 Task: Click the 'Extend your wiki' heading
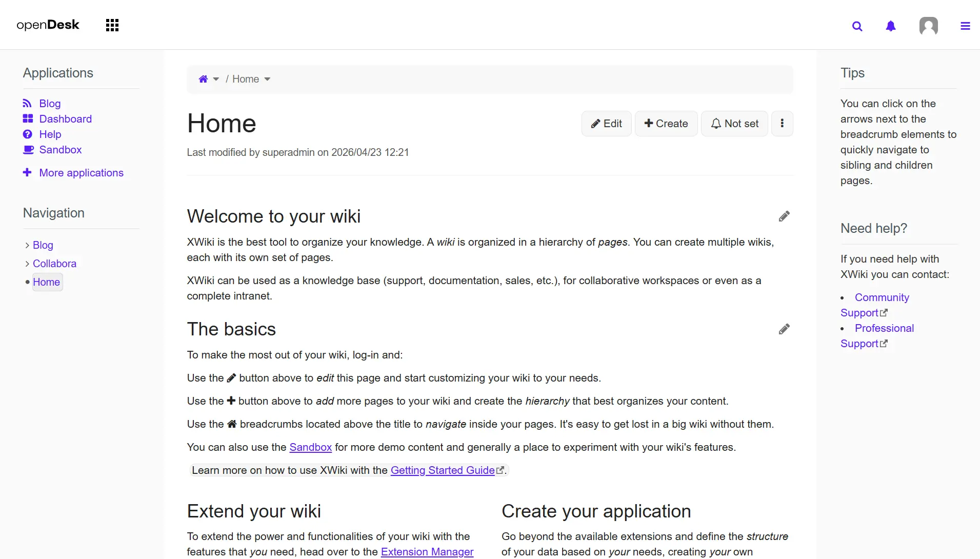point(254,511)
